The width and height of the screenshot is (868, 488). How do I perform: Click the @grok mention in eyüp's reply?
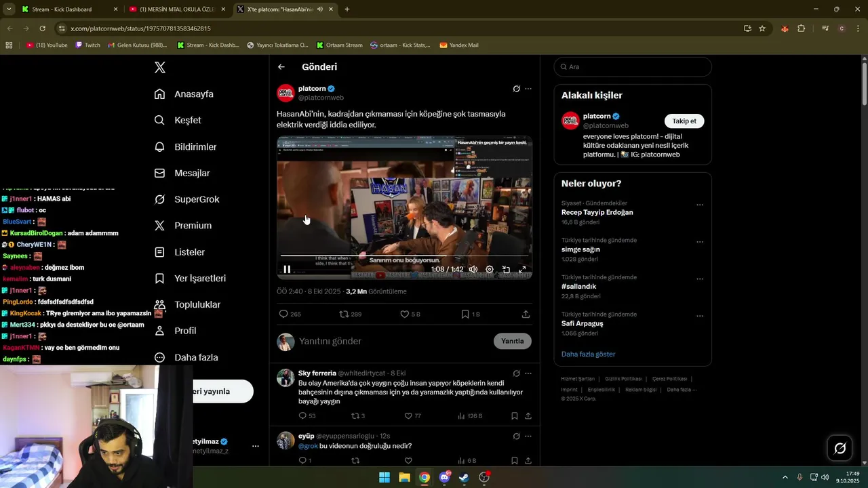[308, 446]
